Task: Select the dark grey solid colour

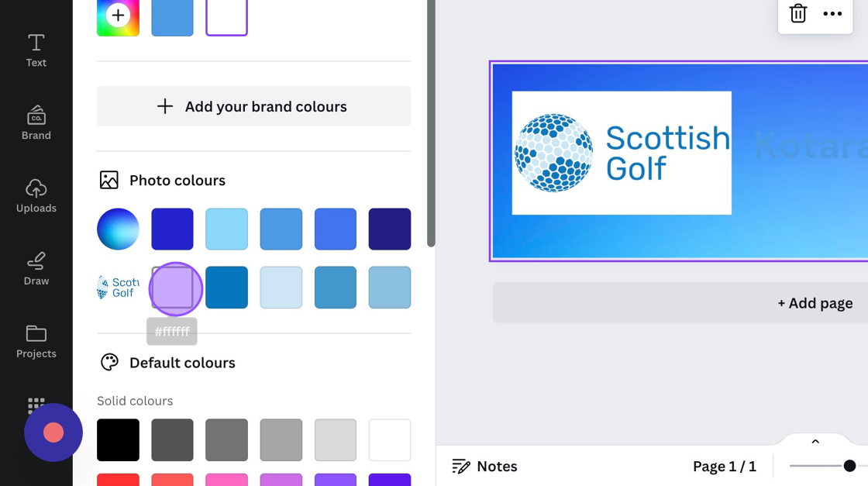Action: [x=172, y=440]
